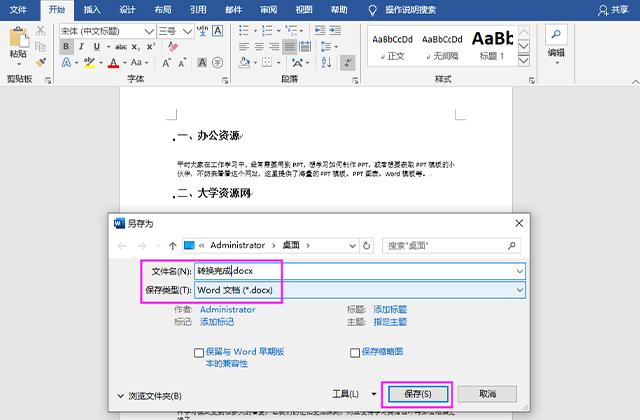Image resolution: width=640 pixels, height=420 pixels.
Task: Click Justify alignment icon
Action: (x=289, y=47)
